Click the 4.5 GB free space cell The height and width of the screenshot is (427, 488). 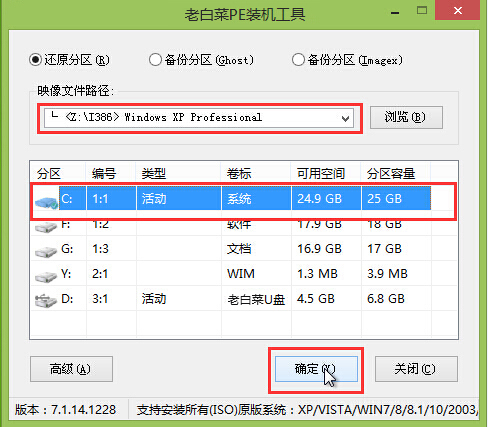[x=316, y=299]
